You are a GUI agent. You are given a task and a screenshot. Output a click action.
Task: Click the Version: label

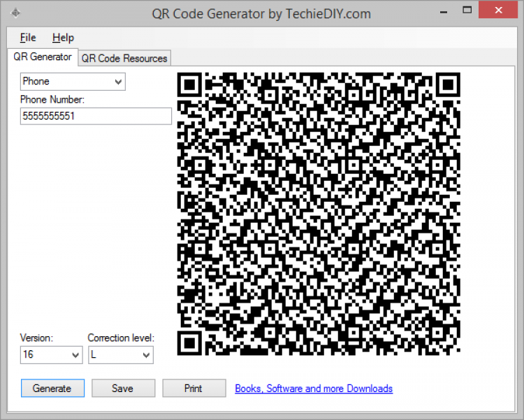coord(37,338)
